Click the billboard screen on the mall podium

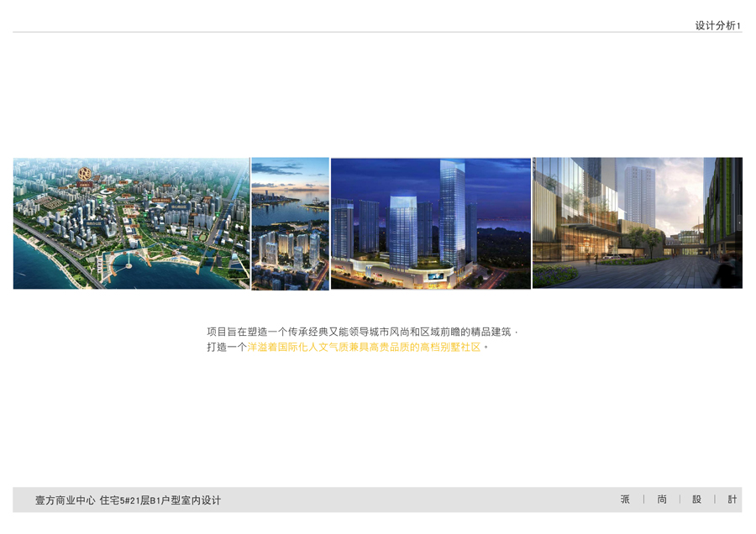coord(436,276)
